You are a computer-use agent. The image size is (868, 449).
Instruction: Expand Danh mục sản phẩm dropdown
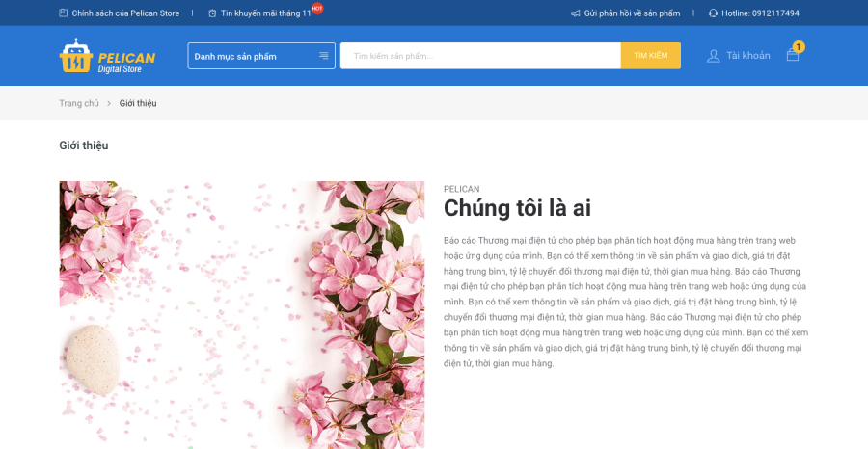(261, 56)
